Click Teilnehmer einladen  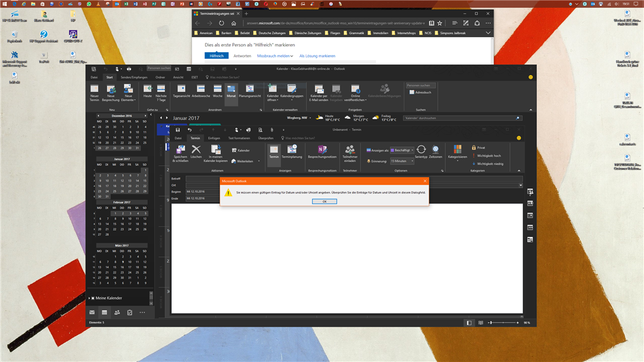click(350, 154)
